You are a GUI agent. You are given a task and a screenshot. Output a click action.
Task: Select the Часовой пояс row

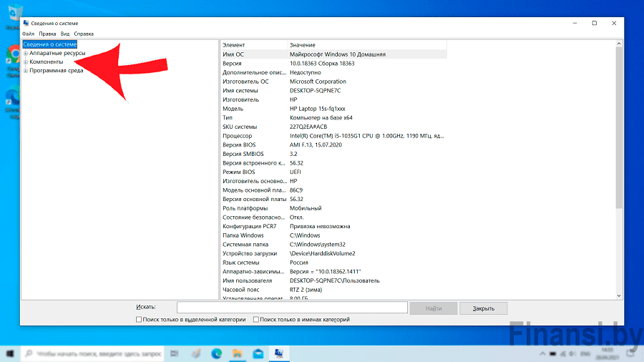tap(333, 289)
